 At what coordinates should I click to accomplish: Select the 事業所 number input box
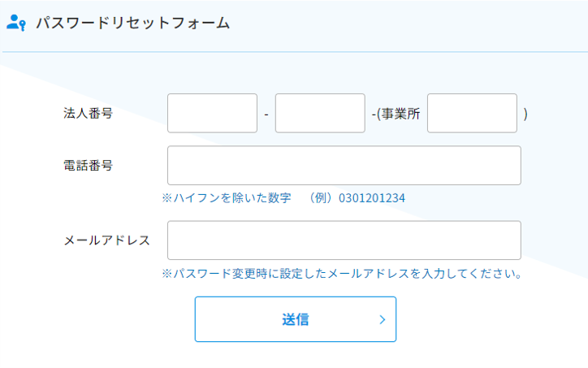pyautogui.click(x=472, y=113)
